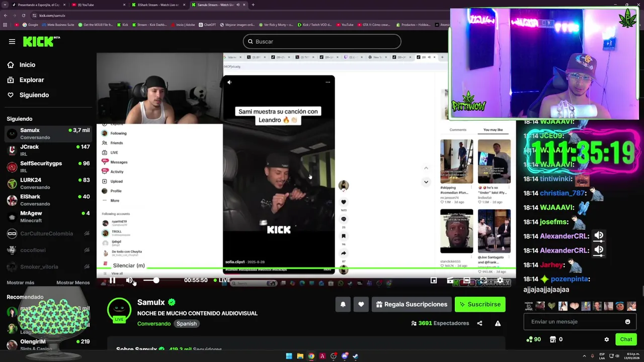This screenshot has height=362, width=644.
Task: Focus the Buscar search field
Action: 322,41
